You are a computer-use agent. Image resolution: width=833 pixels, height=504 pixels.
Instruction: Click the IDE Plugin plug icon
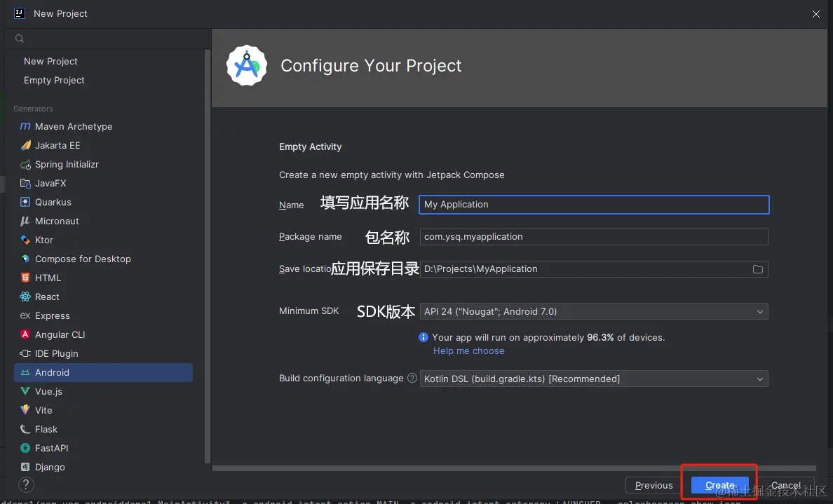point(25,353)
